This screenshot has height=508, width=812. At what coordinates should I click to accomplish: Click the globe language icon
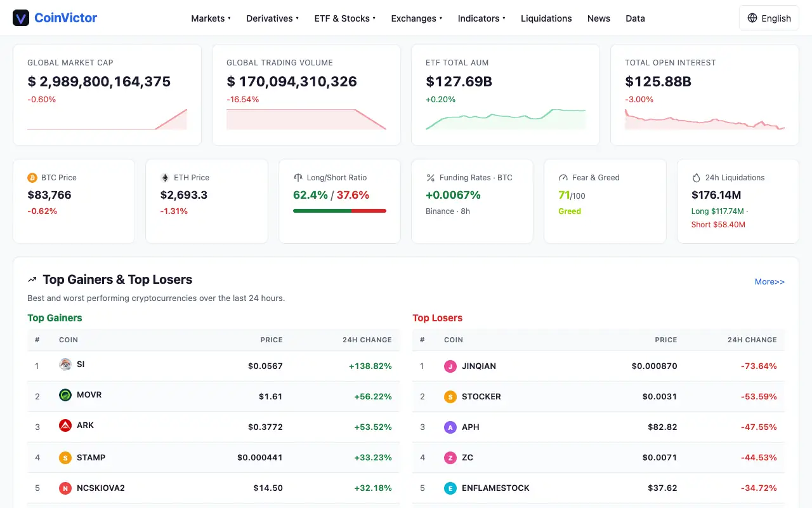pos(752,18)
